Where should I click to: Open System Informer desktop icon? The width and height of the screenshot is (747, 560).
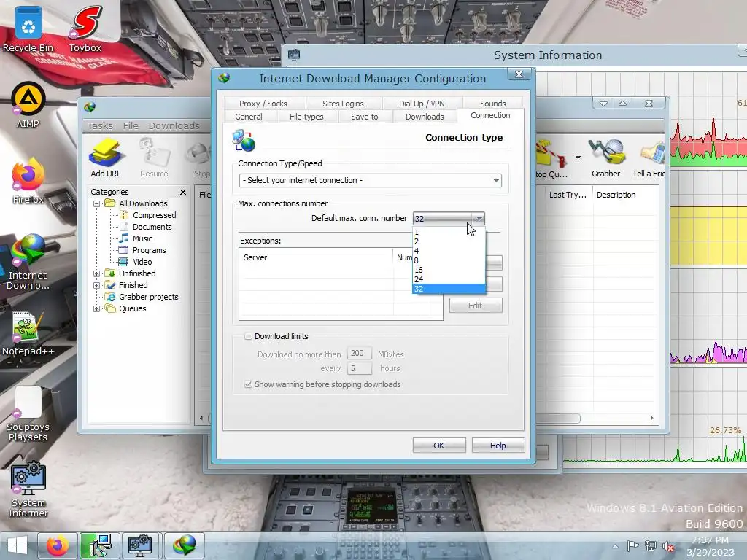click(x=28, y=489)
